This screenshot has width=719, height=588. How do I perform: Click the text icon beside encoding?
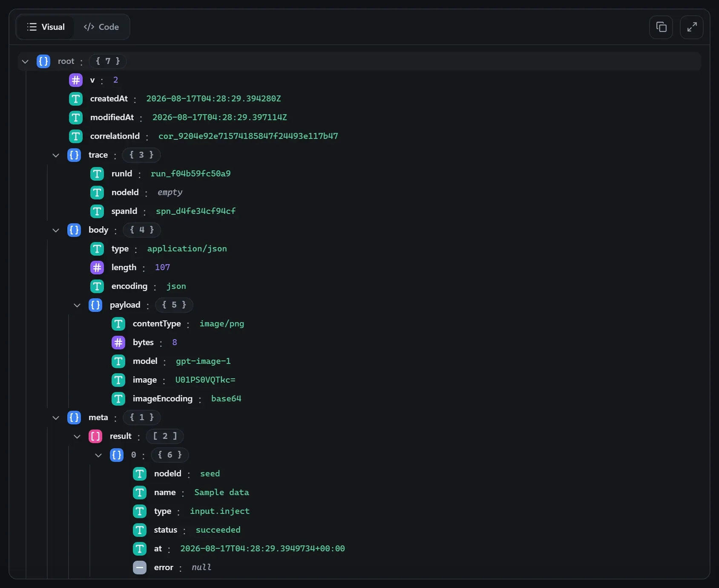click(x=97, y=286)
